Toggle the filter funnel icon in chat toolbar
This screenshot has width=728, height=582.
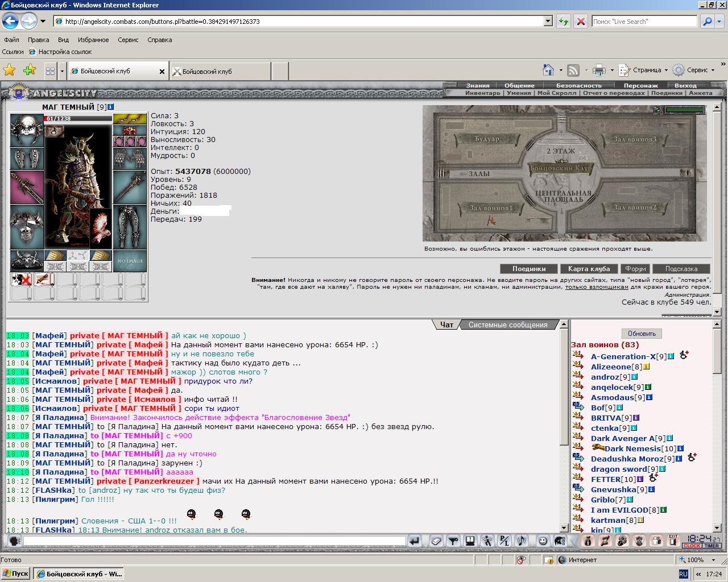[453, 541]
